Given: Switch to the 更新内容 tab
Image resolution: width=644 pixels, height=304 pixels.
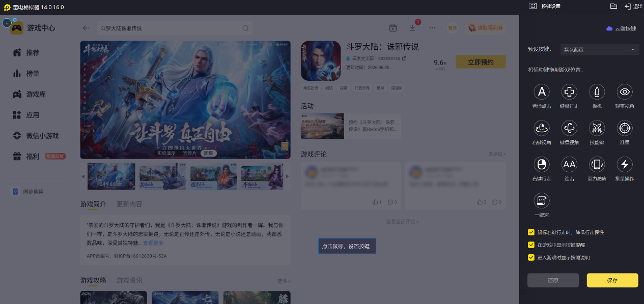Looking at the screenshot, I should (x=129, y=204).
